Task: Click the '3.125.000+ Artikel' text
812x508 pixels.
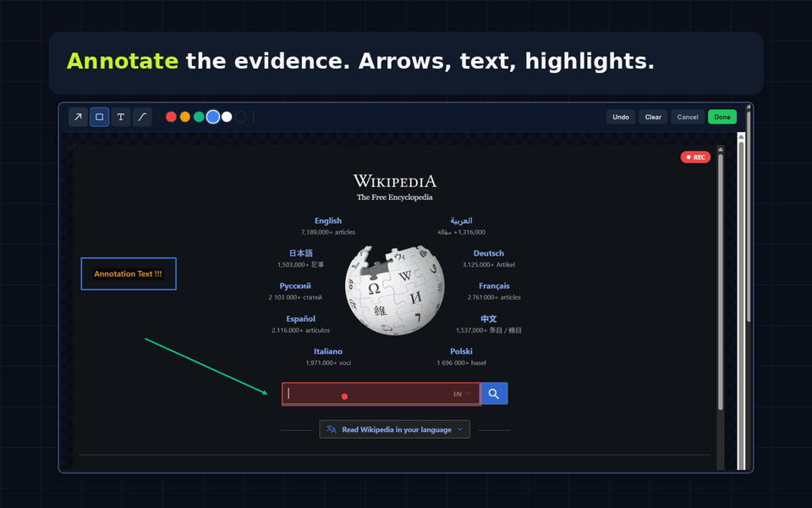Action: coord(488,265)
